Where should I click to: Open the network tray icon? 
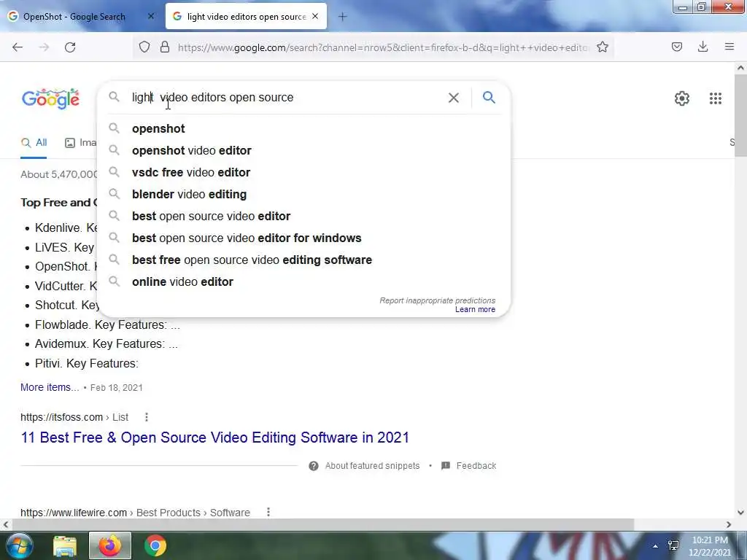(x=673, y=545)
